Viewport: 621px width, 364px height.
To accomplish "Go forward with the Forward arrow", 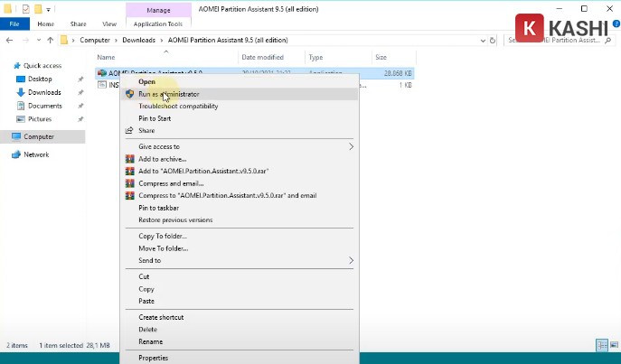I will pos(25,40).
